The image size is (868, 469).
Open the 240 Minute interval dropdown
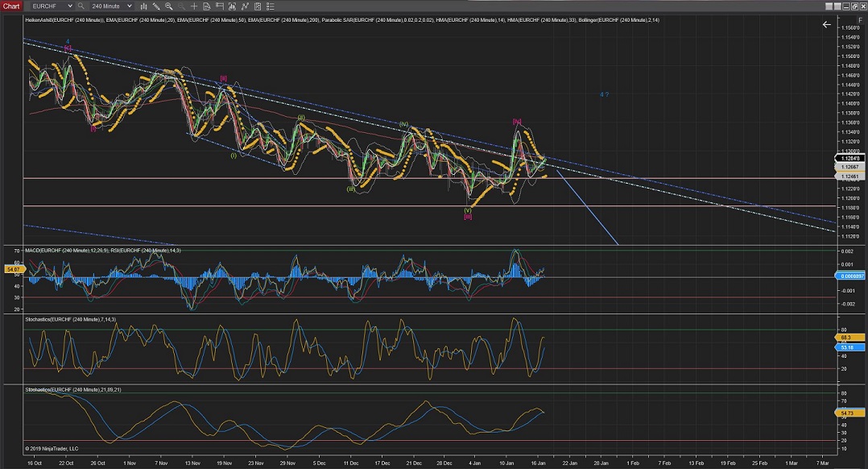[111, 6]
